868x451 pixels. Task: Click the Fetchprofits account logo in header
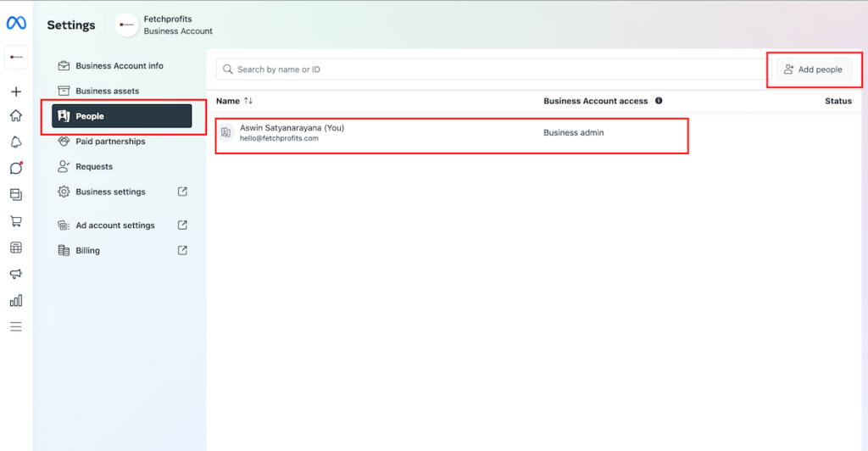tap(127, 25)
